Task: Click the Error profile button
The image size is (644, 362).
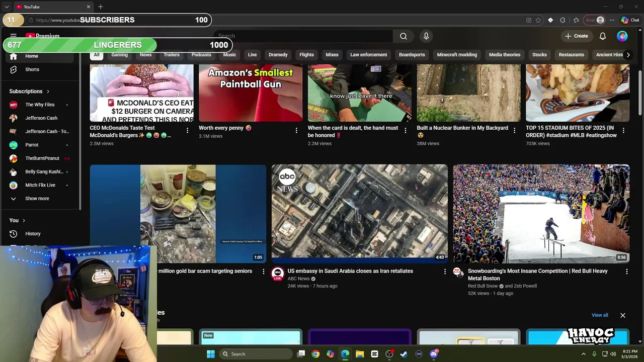Action: pos(594,20)
